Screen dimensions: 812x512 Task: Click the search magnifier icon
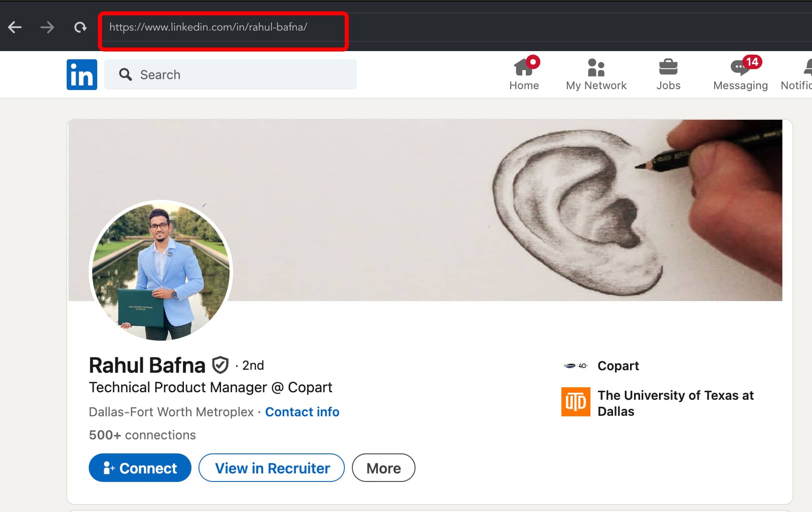[x=125, y=74]
